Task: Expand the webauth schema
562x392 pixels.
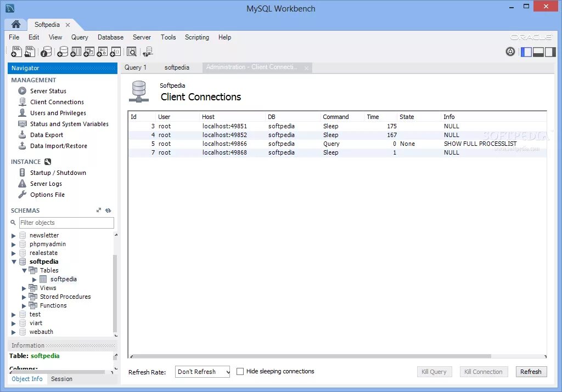Action: tap(14, 332)
